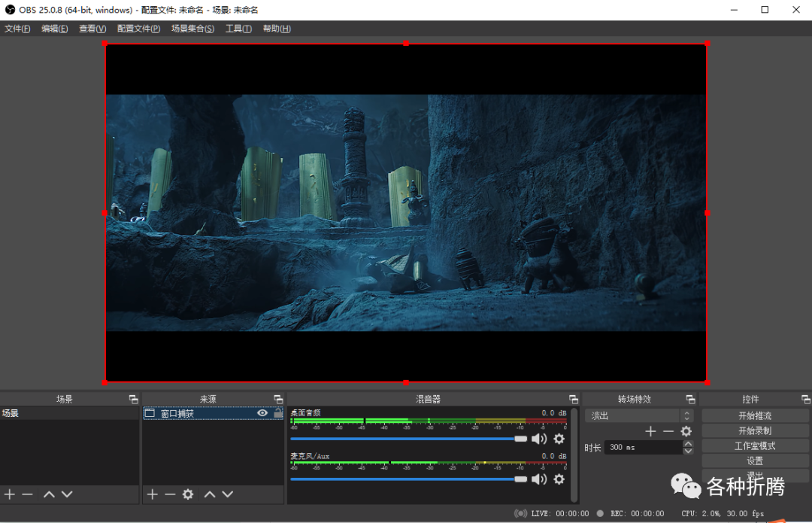The width and height of the screenshot is (812, 523).
Task: Pop out the 混音器 dock panel
Action: click(x=574, y=400)
